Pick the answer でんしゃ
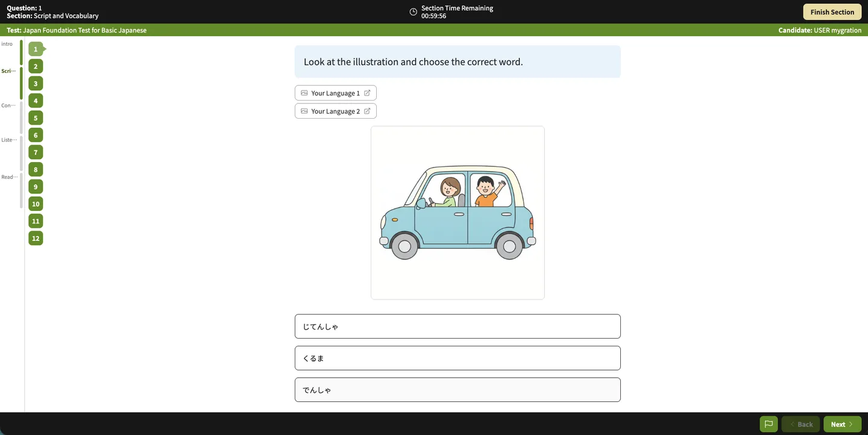This screenshot has width=868, height=435. click(458, 390)
